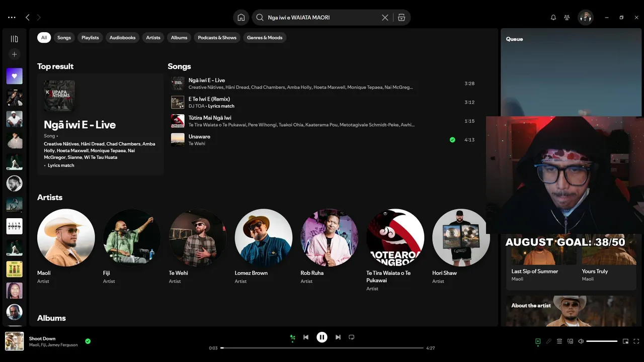Go forward with the right arrow
Image resolution: width=644 pixels, height=362 pixels.
(x=39, y=18)
